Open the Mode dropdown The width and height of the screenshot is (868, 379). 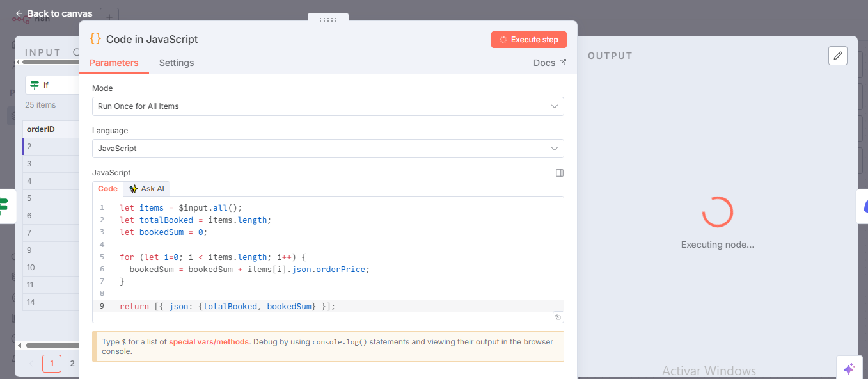pyautogui.click(x=327, y=106)
